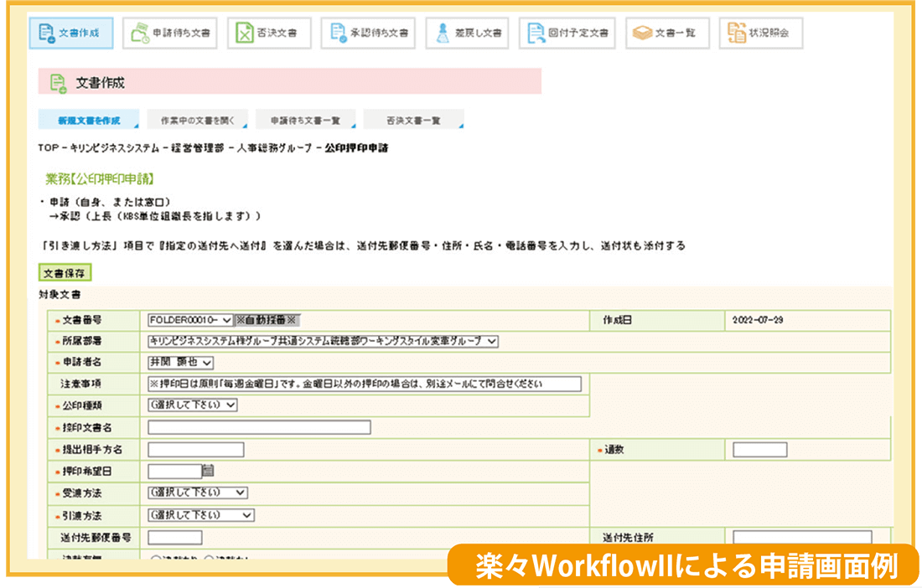The image size is (922, 588).
Task: Open 申請待ち文書 from top toolbar
Action: (x=170, y=33)
